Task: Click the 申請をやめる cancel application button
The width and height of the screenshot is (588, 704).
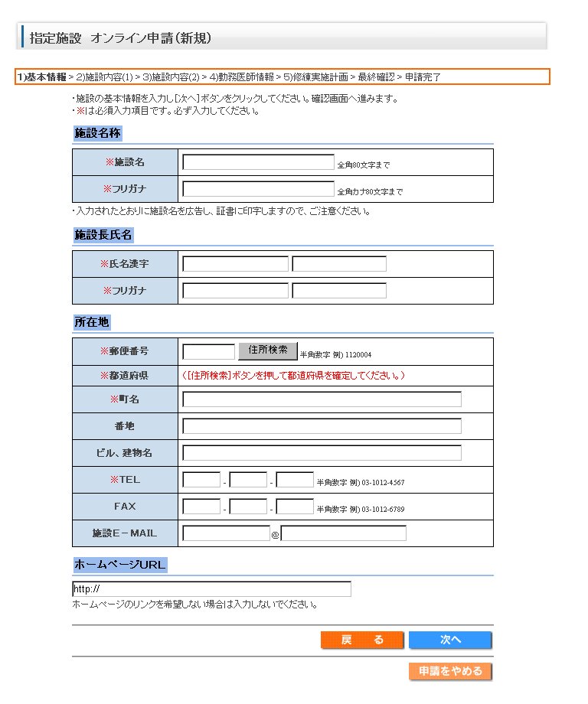Action: tap(450, 671)
